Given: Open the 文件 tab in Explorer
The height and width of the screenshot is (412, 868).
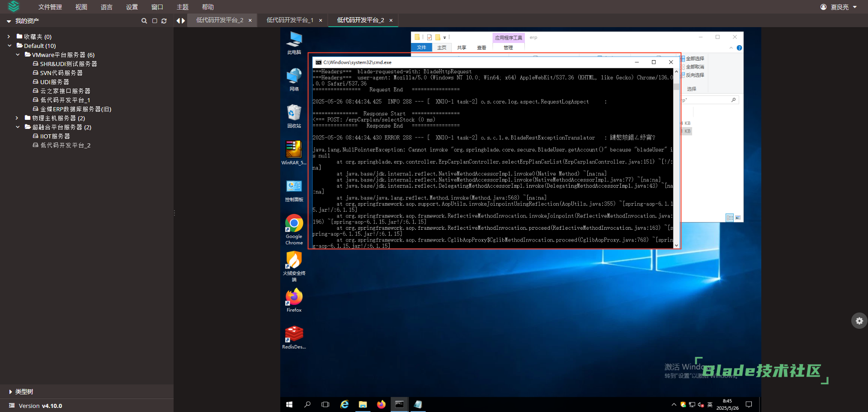Looking at the screenshot, I should pos(421,47).
